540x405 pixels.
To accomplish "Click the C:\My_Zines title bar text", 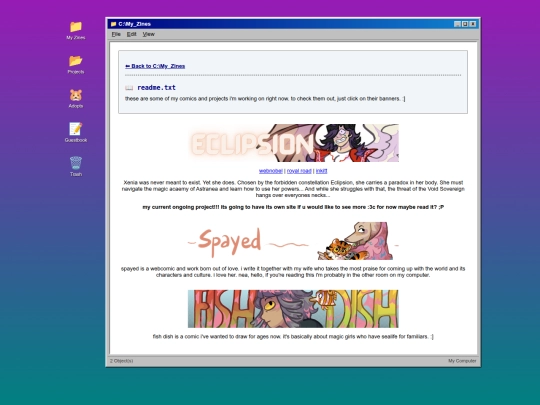I will pos(134,24).
